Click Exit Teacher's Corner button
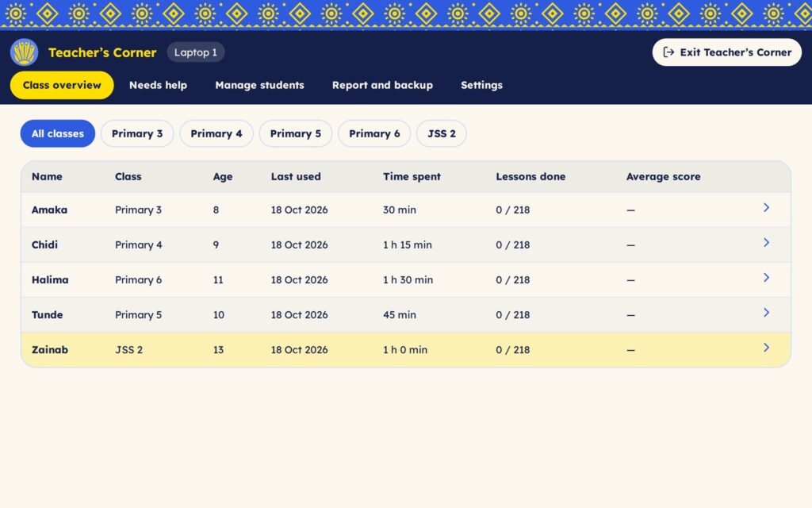 click(727, 52)
